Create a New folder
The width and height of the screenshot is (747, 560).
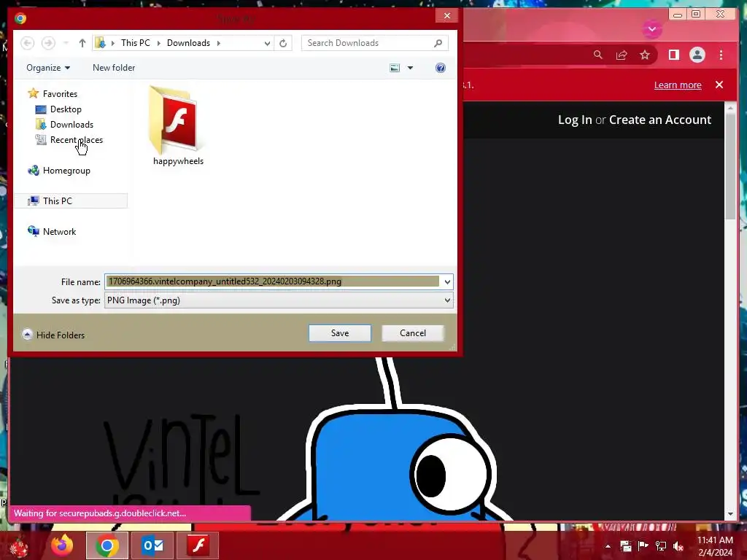[x=113, y=68]
